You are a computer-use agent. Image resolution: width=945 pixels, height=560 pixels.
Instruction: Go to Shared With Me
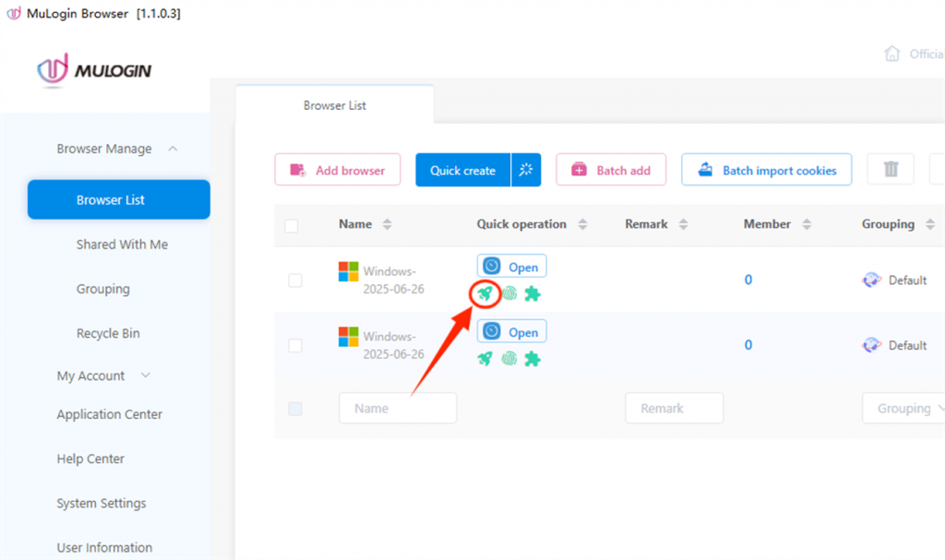tap(123, 244)
